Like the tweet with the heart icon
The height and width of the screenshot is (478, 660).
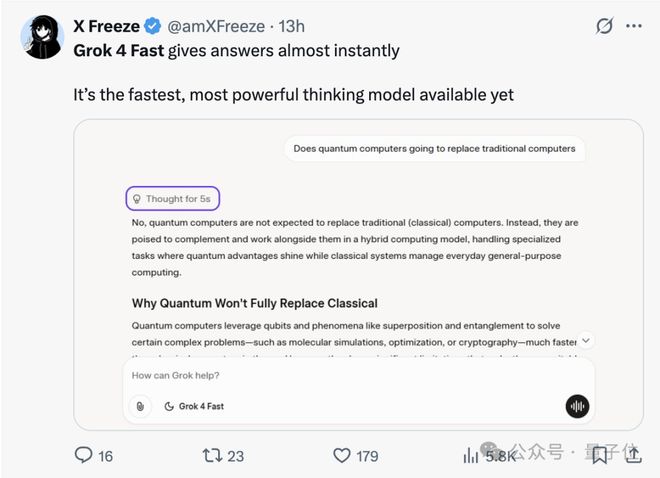point(342,455)
